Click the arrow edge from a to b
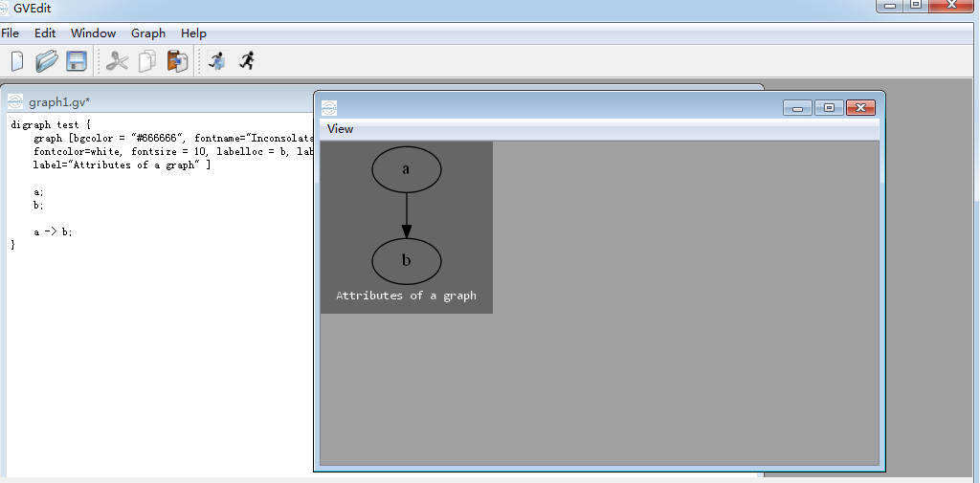The width and height of the screenshot is (980, 483). click(x=407, y=215)
